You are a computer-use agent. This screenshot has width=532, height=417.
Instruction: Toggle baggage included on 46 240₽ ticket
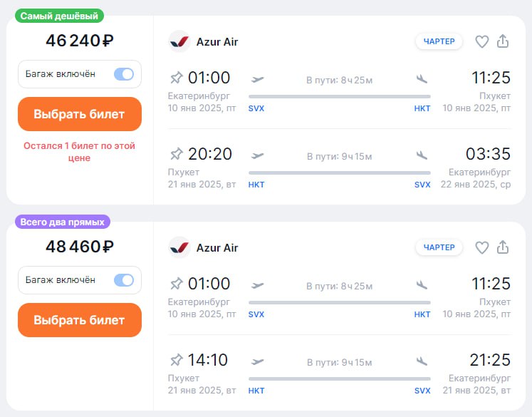[123, 74]
